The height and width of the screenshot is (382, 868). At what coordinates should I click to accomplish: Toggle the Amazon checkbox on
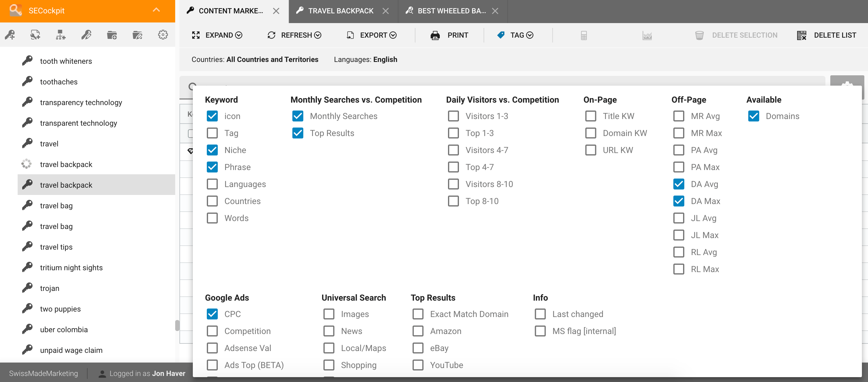[418, 331]
